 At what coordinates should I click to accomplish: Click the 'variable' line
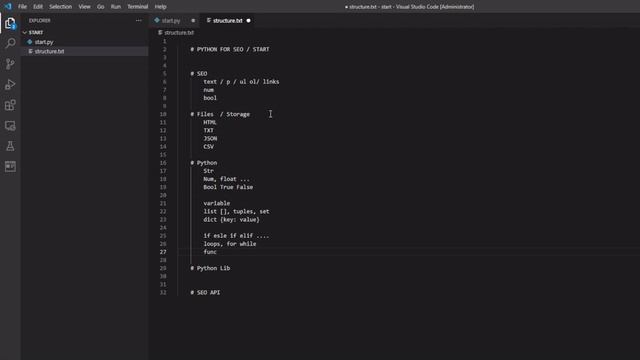(x=217, y=203)
